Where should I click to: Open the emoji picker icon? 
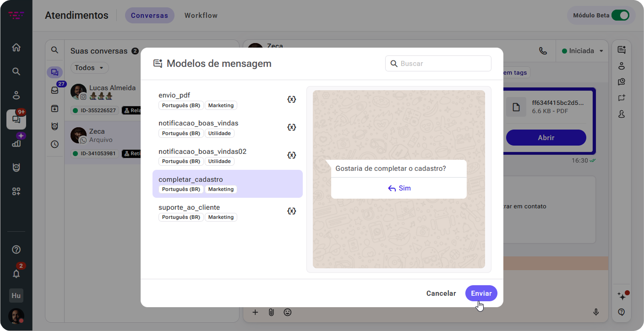click(288, 312)
